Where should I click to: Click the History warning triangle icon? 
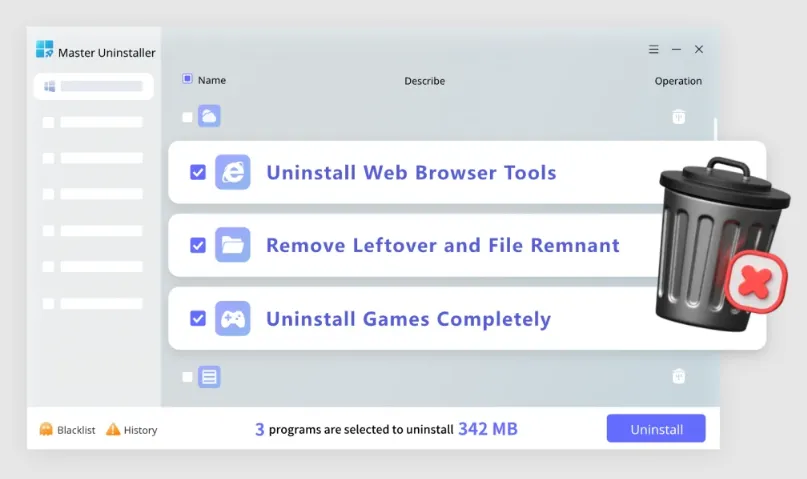(x=113, y=429)
